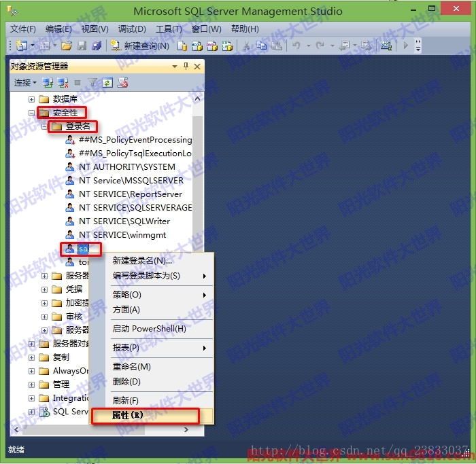Click the Delete script icon in Object Explorer toolbar

122,82
